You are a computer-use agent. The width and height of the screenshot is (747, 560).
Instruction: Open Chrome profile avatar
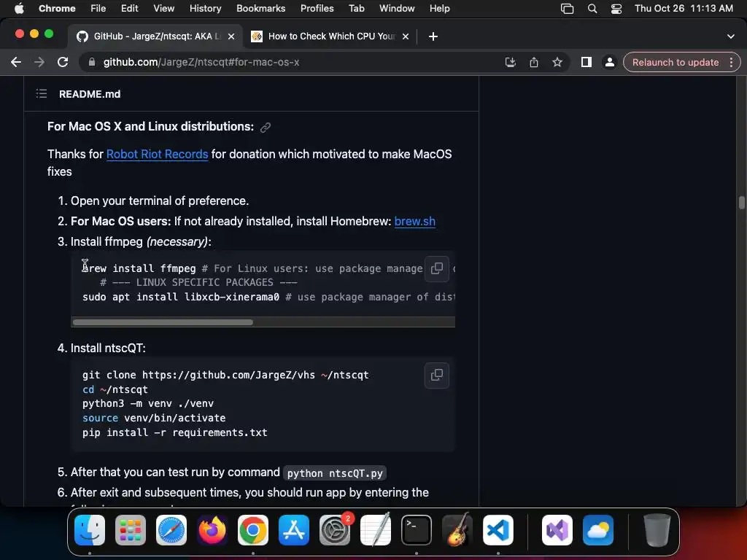tap(609, 63)
